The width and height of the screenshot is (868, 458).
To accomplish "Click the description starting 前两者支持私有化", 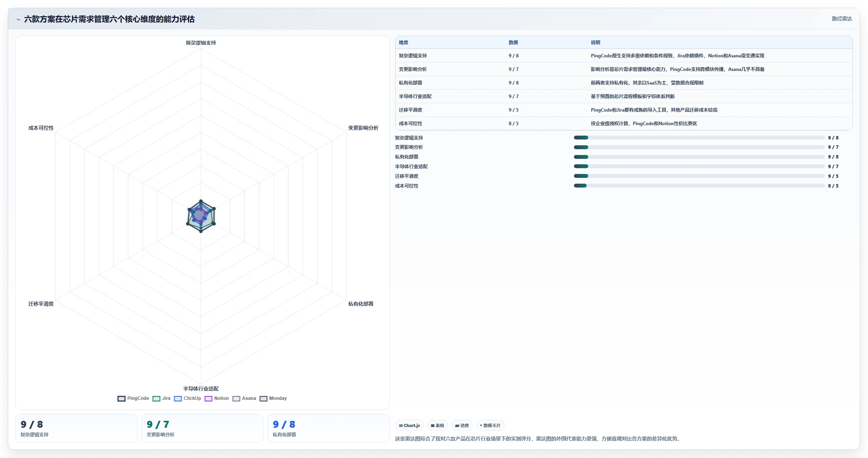I will click(647, 83).
